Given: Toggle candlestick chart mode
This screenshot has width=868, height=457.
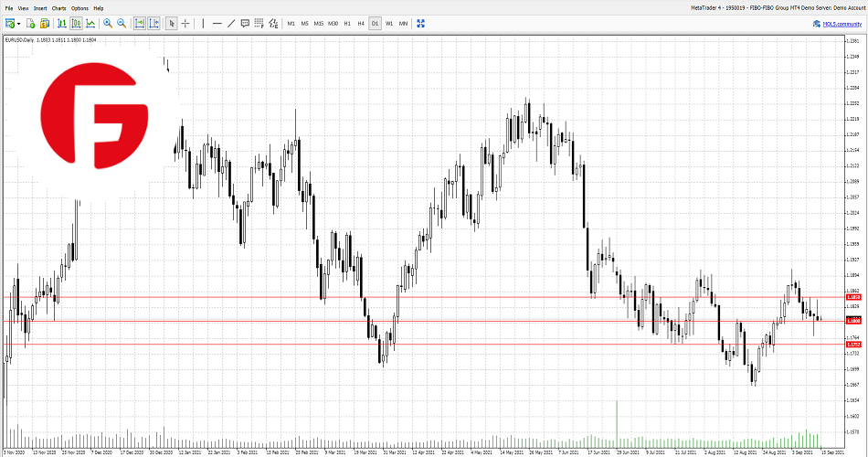Looking at the screenshot, I should coord(75,23).
